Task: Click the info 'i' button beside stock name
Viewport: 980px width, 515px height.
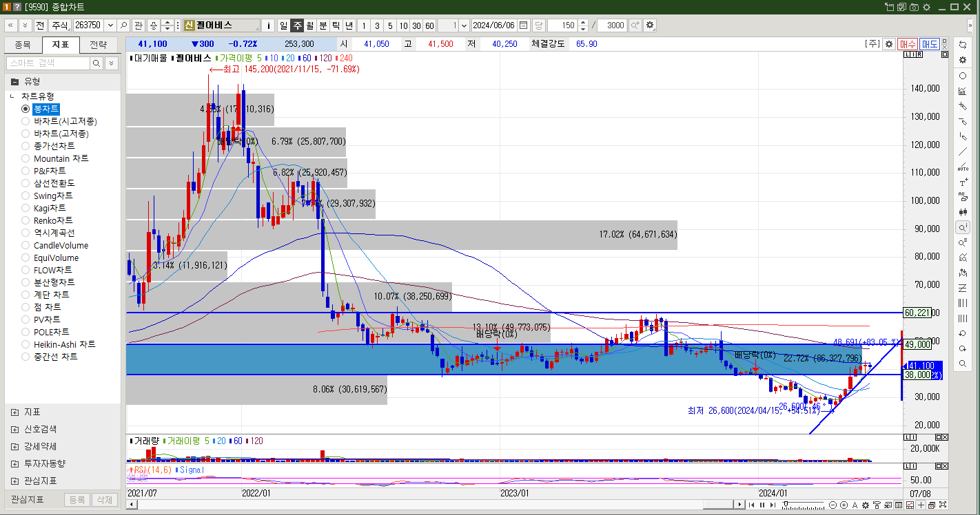Action: pos(269,25)
